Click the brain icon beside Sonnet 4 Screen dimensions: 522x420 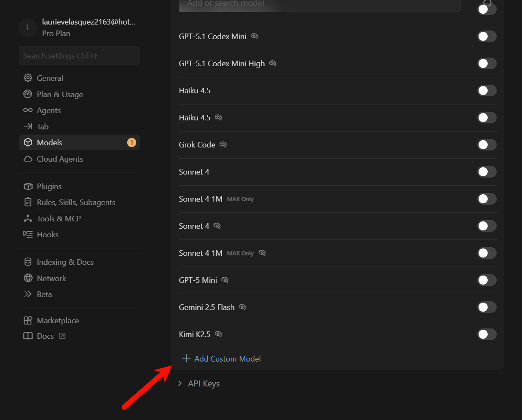coord(217,226)
